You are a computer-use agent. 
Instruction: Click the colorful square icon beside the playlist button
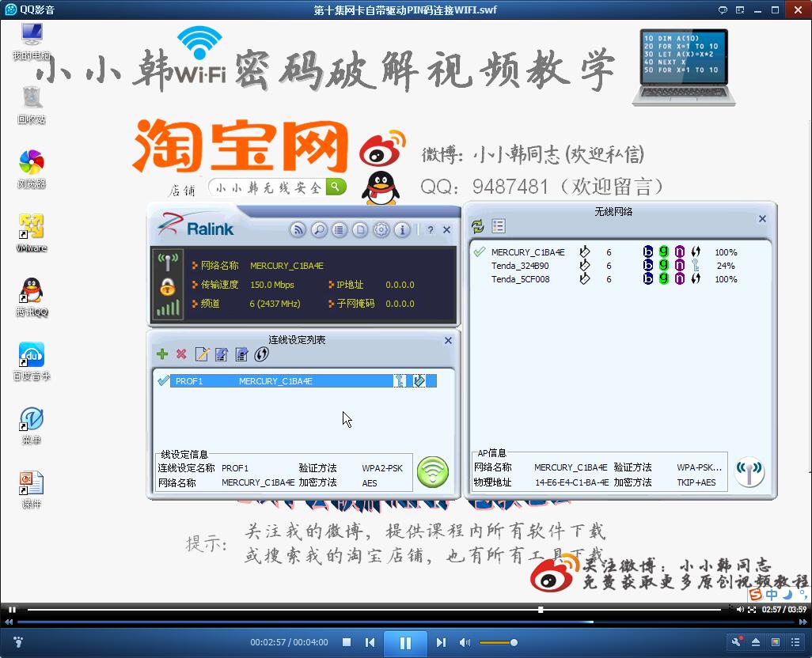pyautogui.click(x=776, y=642)
